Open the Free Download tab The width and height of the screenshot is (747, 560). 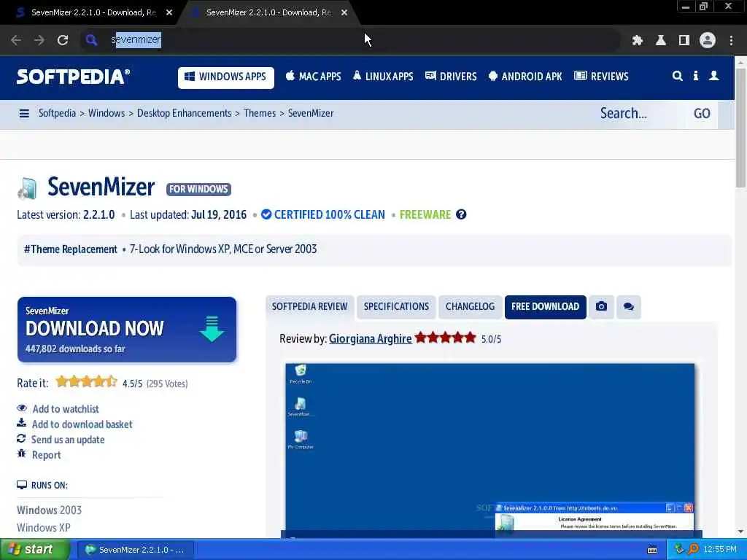point(546,307)
